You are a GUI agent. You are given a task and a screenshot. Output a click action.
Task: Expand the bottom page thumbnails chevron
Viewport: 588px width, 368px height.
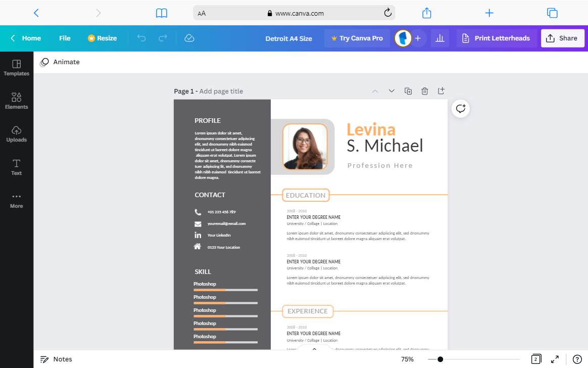[x=314, y=349]
